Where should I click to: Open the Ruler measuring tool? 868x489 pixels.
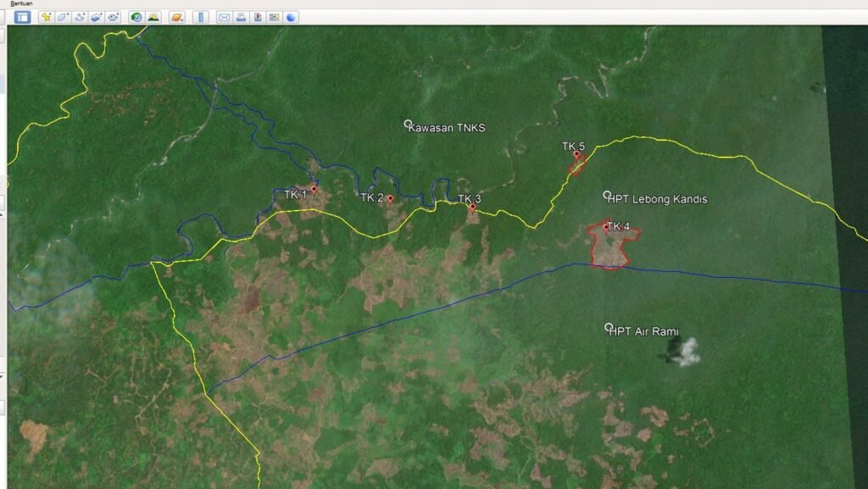200,17
